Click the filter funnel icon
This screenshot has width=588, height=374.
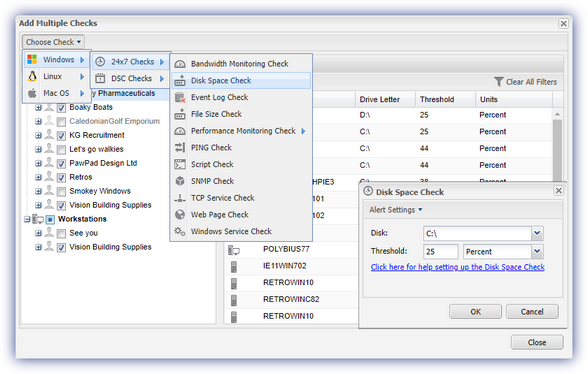click(499, 82)
